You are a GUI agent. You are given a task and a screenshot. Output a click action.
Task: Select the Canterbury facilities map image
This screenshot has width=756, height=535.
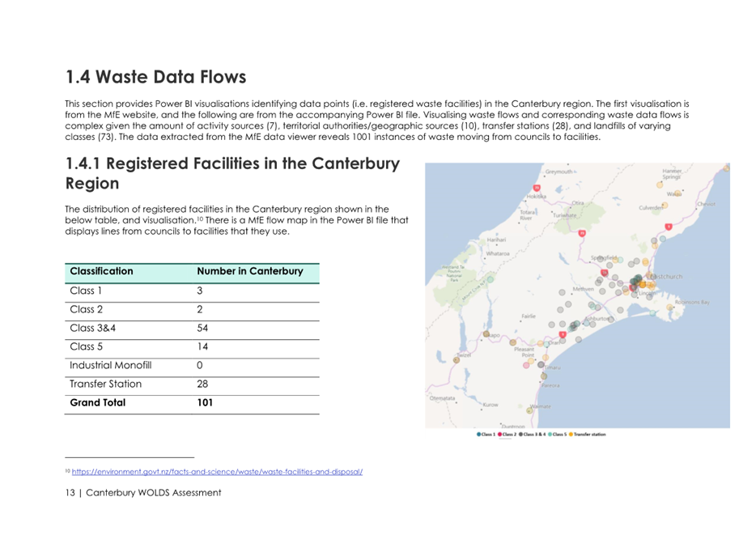(x=577, y=295)
